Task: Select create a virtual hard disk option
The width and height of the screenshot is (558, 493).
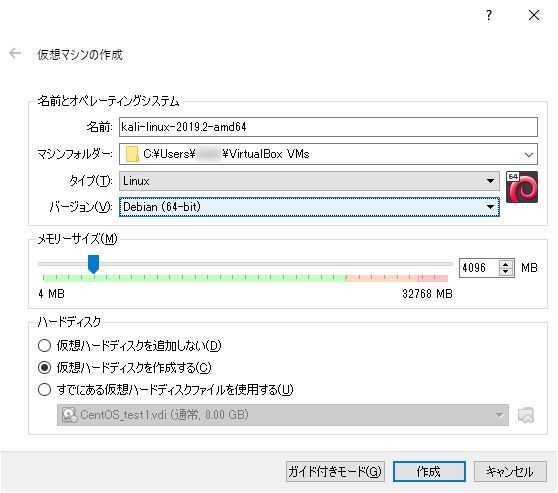Action: pyautogui.click(x=125, y=367)
